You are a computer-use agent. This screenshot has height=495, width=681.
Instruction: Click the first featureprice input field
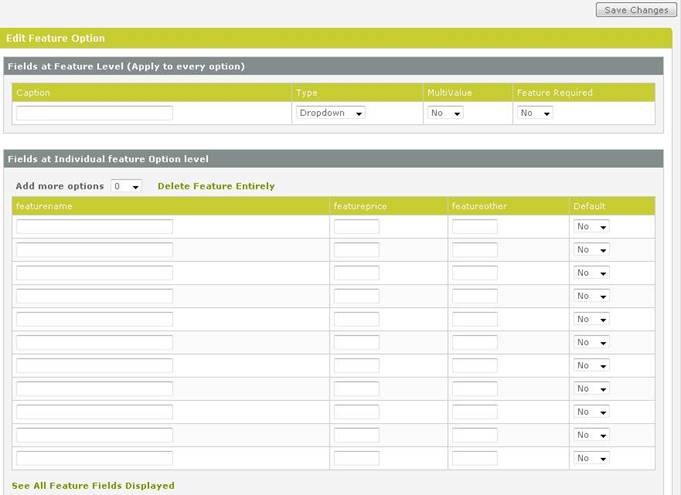click(x=356, y=227)
